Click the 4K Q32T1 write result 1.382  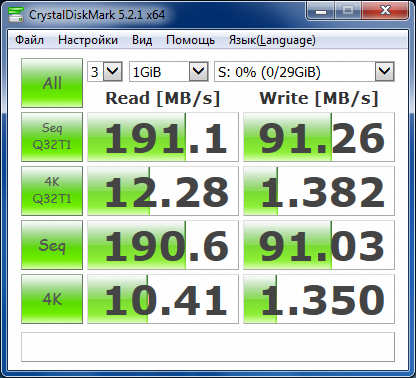(x=319, y=191)
